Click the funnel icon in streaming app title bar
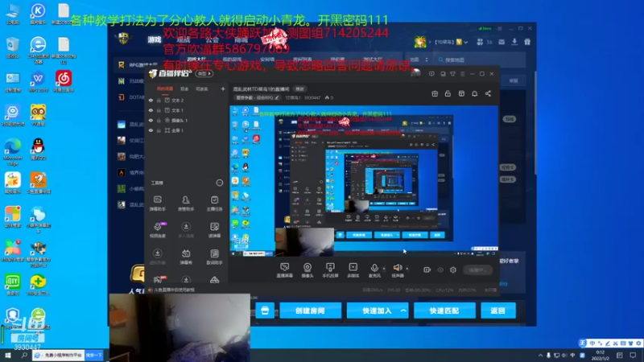 (452, 74)
